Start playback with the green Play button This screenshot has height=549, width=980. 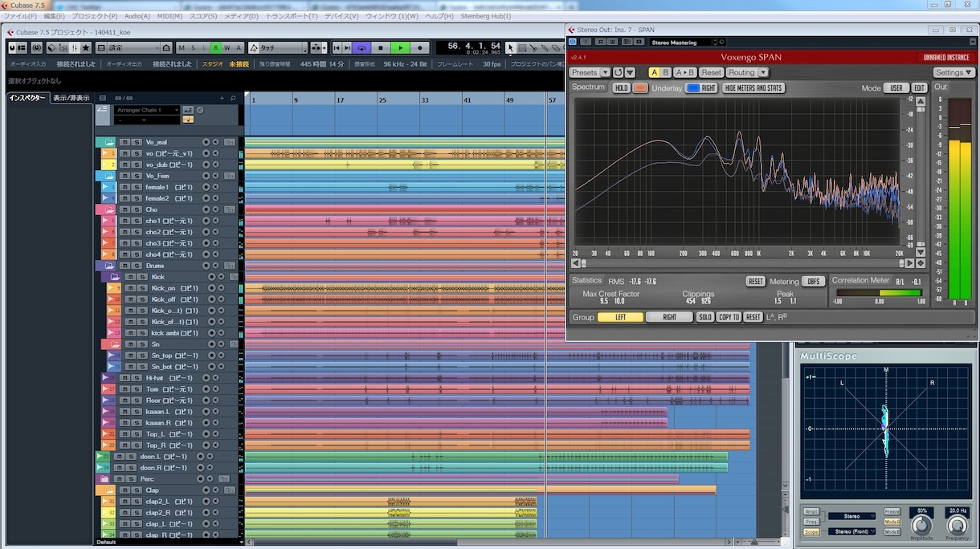pyautogui.click(x=400, y=48)
